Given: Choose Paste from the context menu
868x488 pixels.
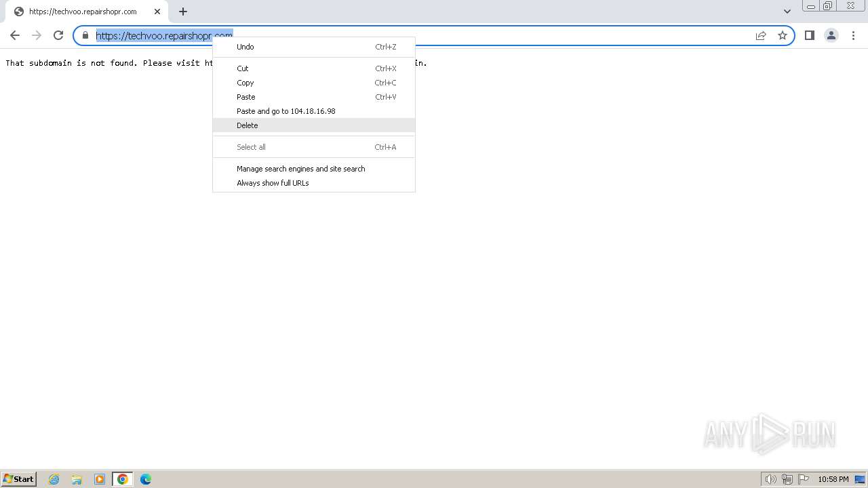Looking at the screenshot, I should point(314,97).
